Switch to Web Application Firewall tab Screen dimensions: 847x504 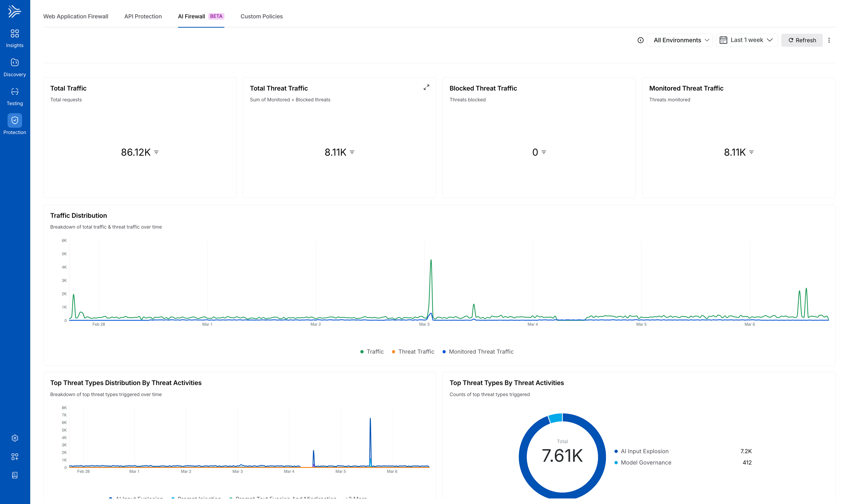click(76, 16)
